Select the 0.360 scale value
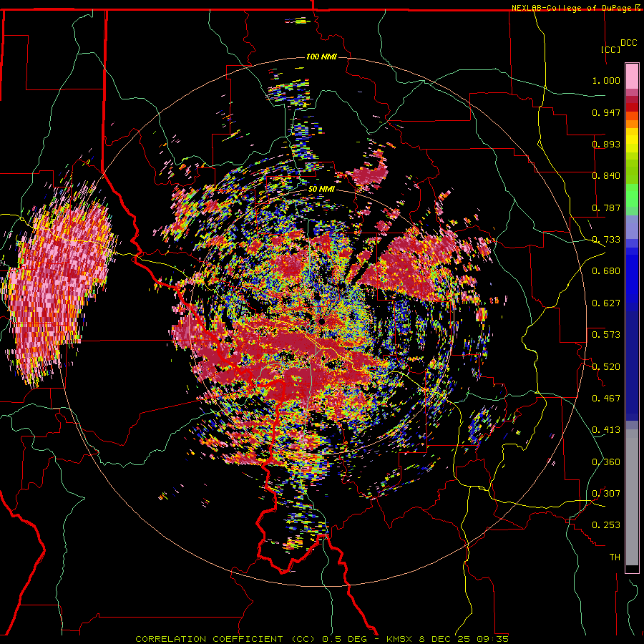644x644 pixels. (x=606, y=462)
